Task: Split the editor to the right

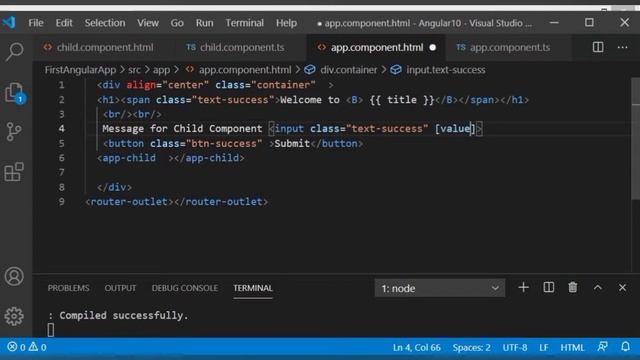Action: tap(598, 47)
